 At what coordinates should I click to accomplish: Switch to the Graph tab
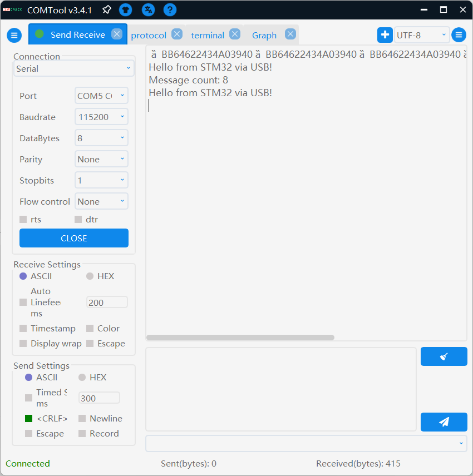[x=264, y=35]
